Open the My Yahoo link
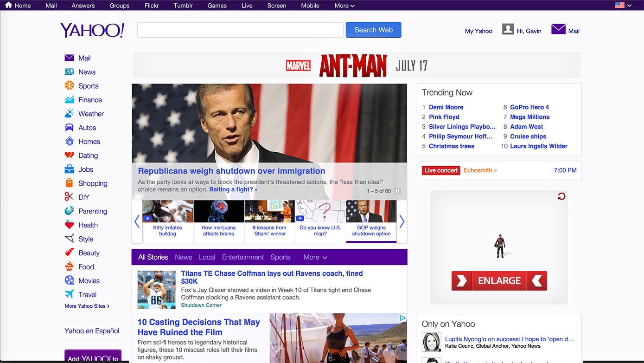 pyautogui.click(x=478, y=31)
